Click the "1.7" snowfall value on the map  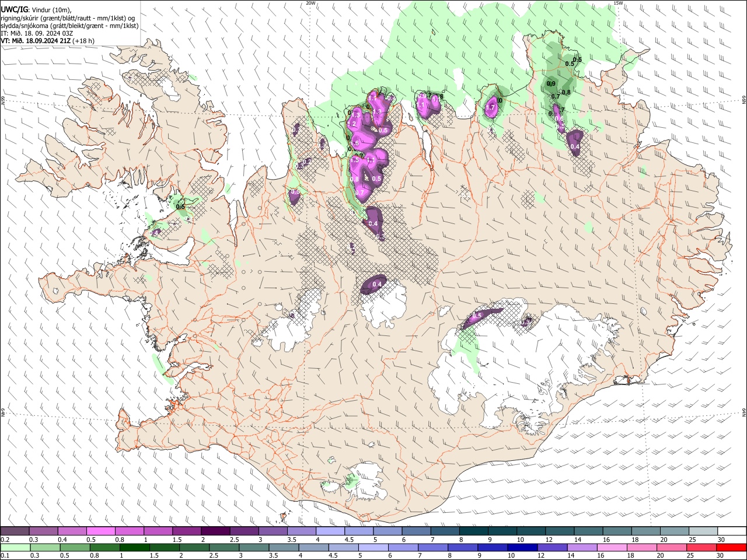[490, 107]
